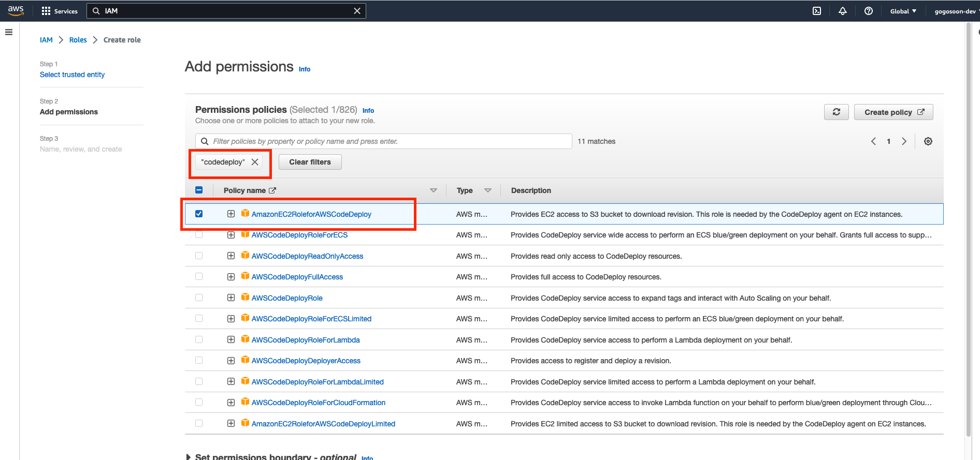Refresh the permissions policies list
The height and width of the screenshot is (460, 980).
click(836, 112)
